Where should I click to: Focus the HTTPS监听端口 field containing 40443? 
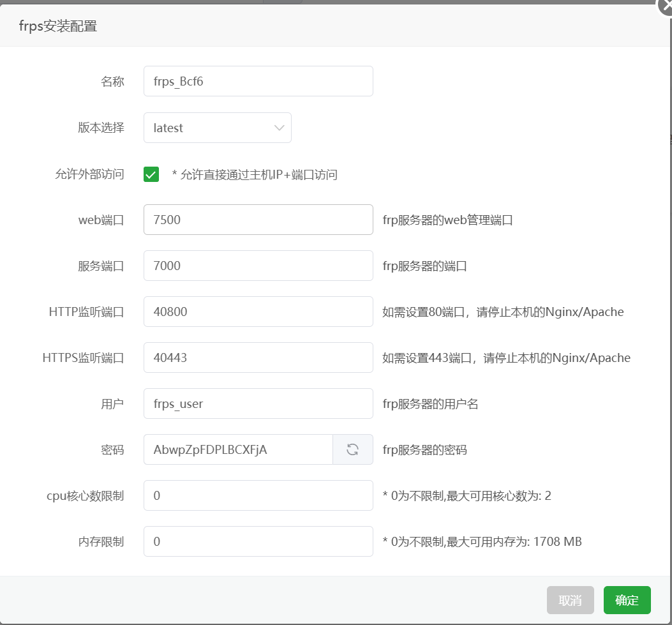(x=258, y=358)
